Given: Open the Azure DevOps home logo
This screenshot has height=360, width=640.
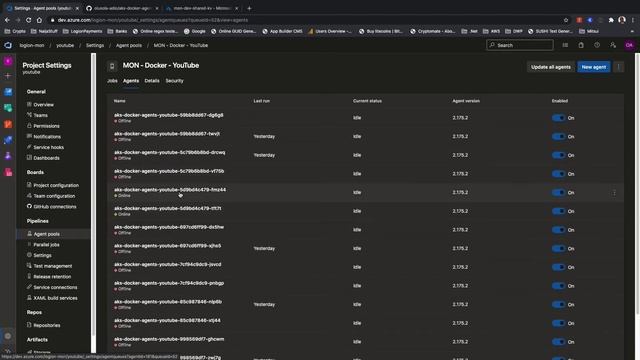Looking at the screenshot, I should [x=8, y=45].
